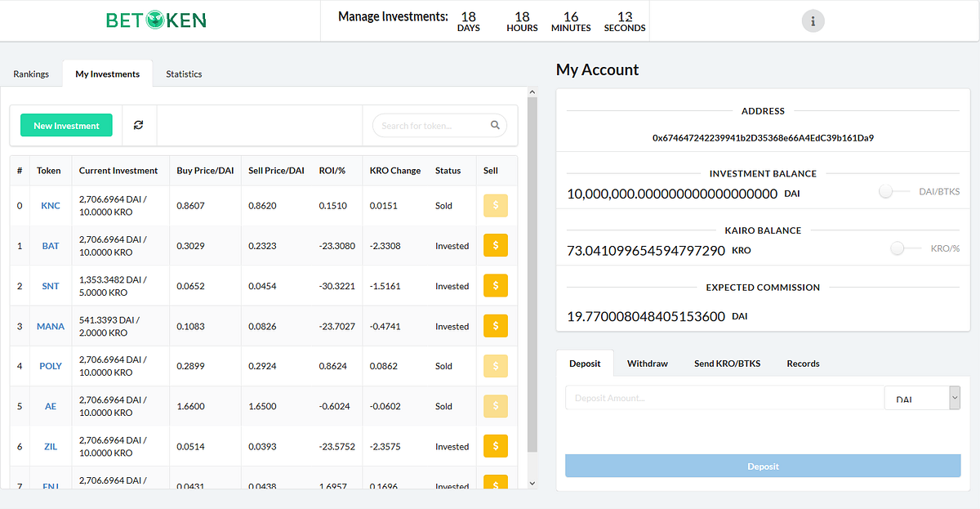
Task: Sell the SNT investment
Action: pos(495,285)
